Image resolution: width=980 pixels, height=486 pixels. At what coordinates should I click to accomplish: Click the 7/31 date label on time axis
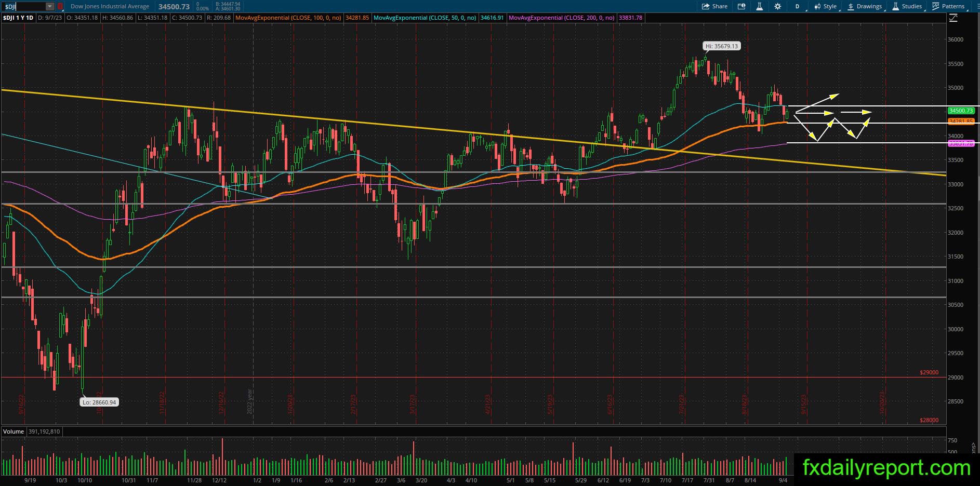pos(709,480)
